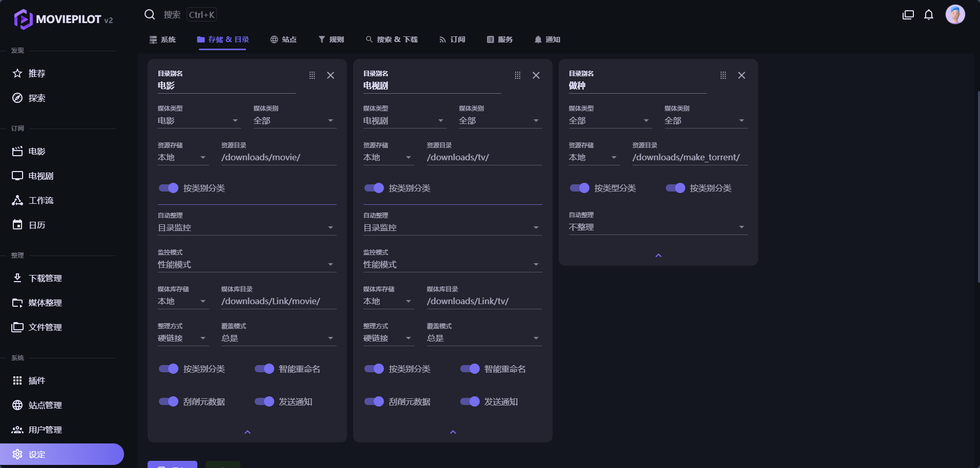
Task: Switch to the 站点 tab
Action: (283, 39)
